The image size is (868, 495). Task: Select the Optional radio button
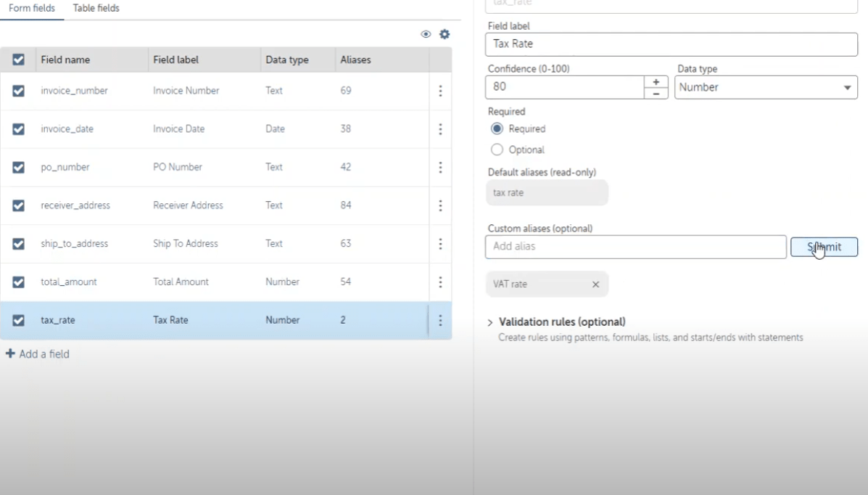(x=497, y=150)
